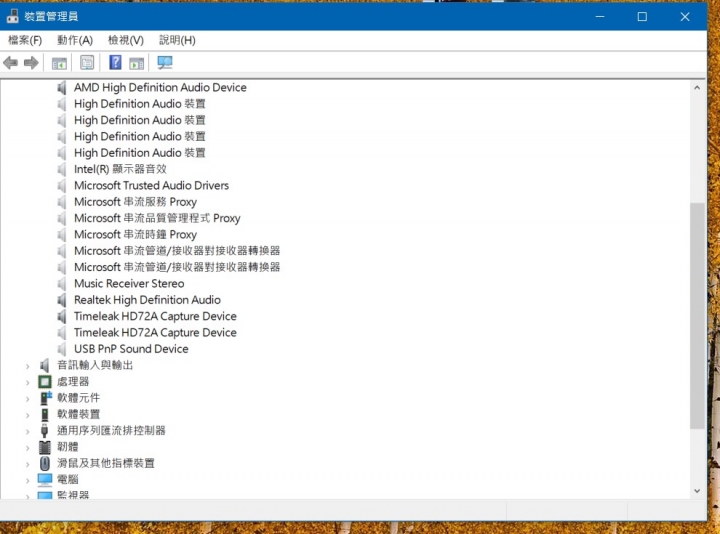Click the Device Manager title bar icon
This screenshot has width=720, height=534.
click(x=12, y=16)
